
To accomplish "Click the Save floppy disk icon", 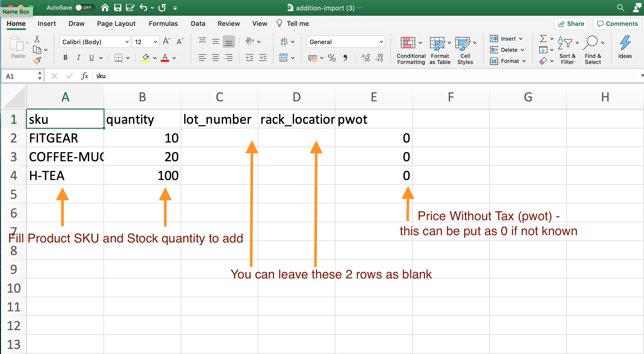I will [x=117, y=8].
